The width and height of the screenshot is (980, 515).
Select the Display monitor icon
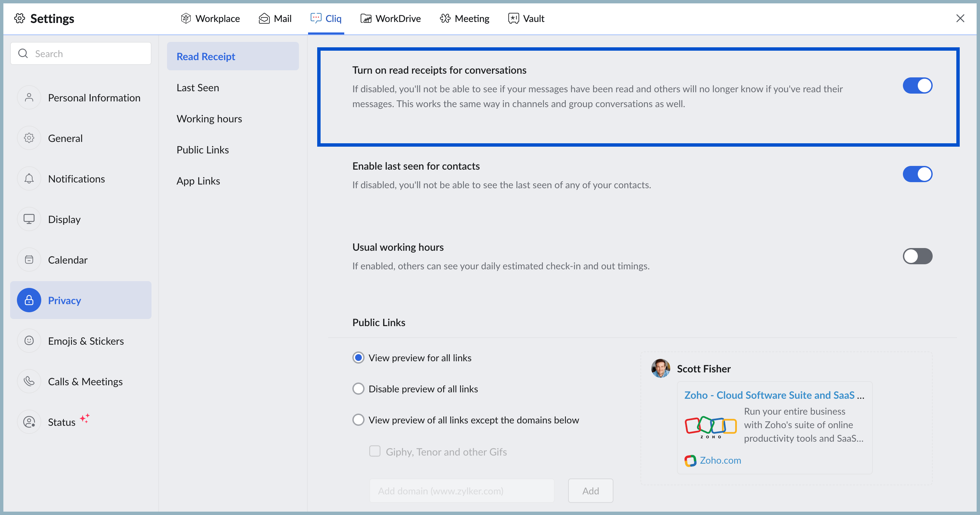click(x=29, y=219)
